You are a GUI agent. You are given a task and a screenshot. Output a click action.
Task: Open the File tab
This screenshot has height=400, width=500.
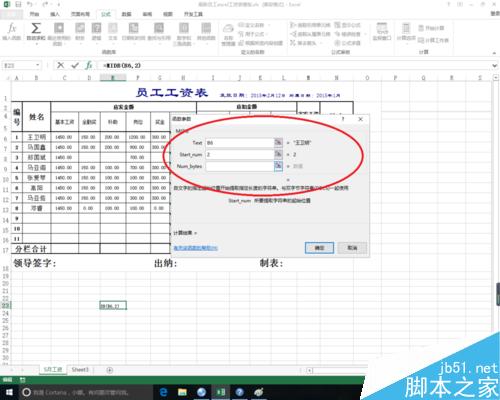click(11, 14)
